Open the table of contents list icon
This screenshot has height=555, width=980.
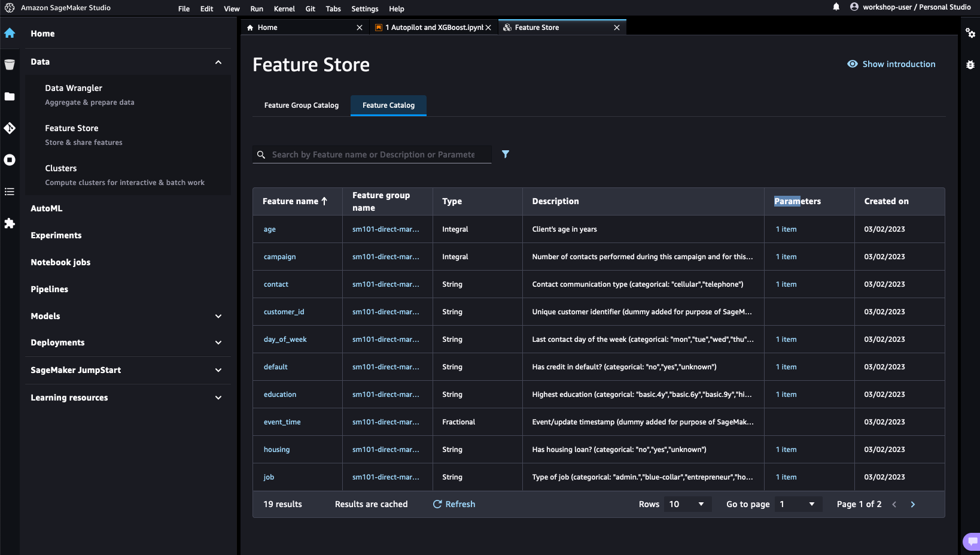[x=10, y=192]
